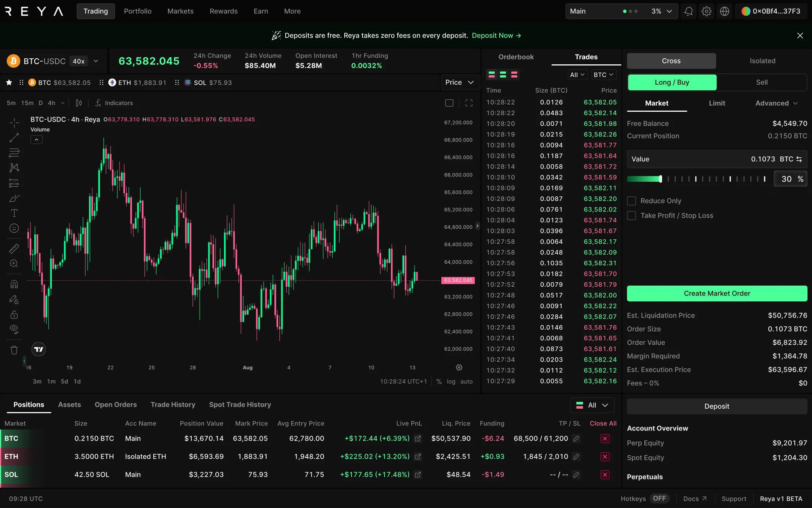Toggle log scale on chart

click(x=451, y=382)
